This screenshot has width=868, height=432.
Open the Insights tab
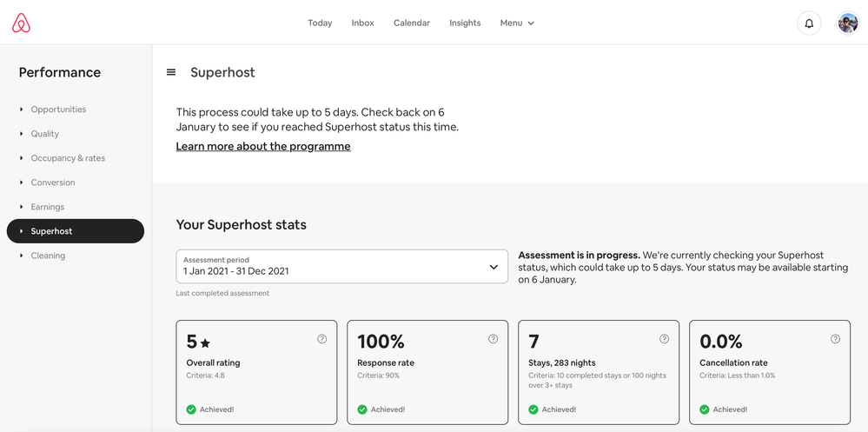465,23
